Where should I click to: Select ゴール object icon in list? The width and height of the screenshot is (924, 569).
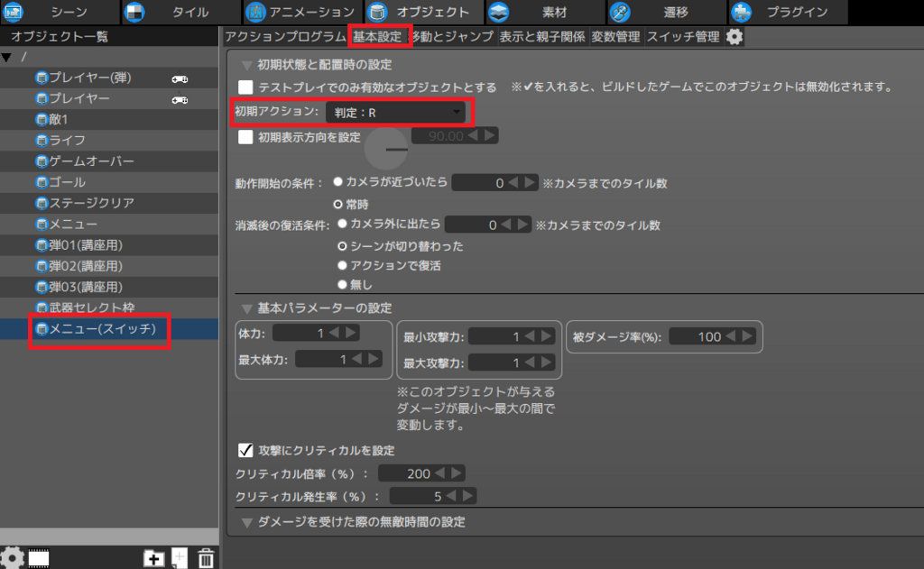pos(42,182)
